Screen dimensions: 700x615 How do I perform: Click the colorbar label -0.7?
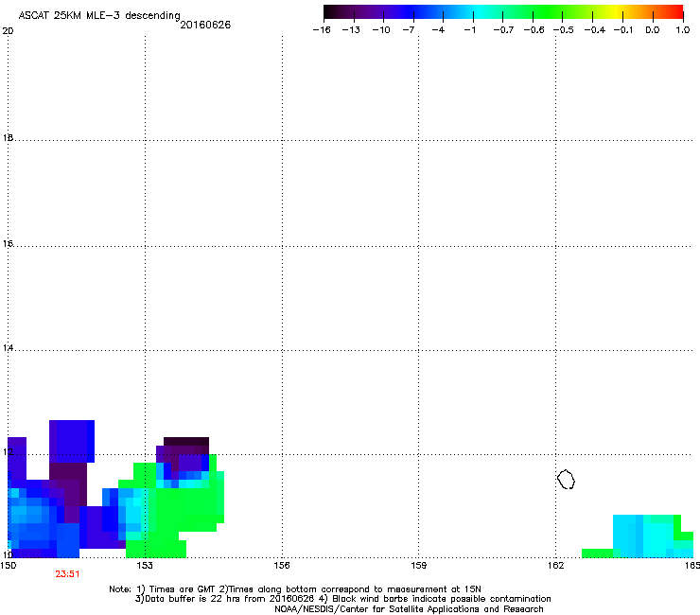[x=503, y=30]
